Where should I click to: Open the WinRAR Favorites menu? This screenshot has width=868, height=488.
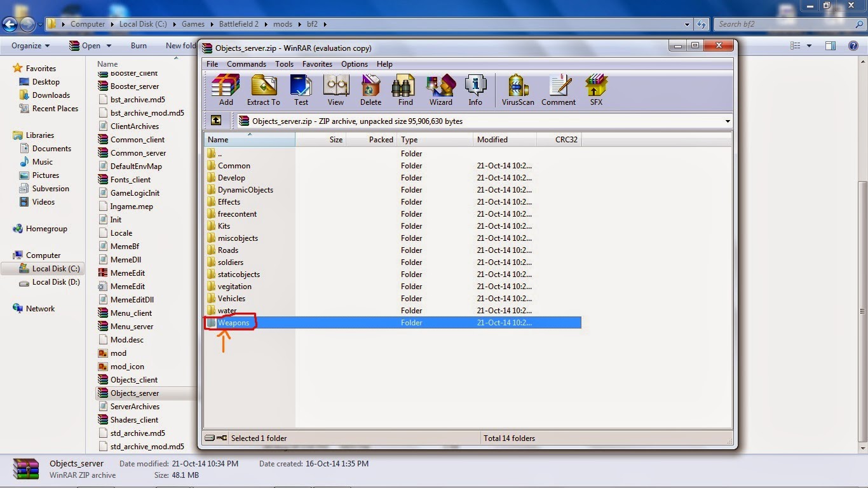(x=317, y=64)
